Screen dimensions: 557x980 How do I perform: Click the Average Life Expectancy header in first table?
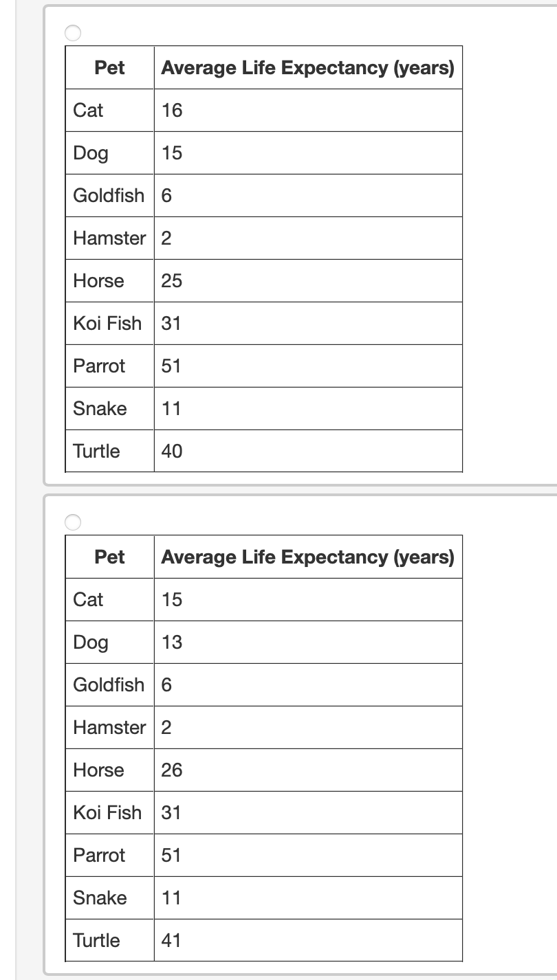click(307, 67)
